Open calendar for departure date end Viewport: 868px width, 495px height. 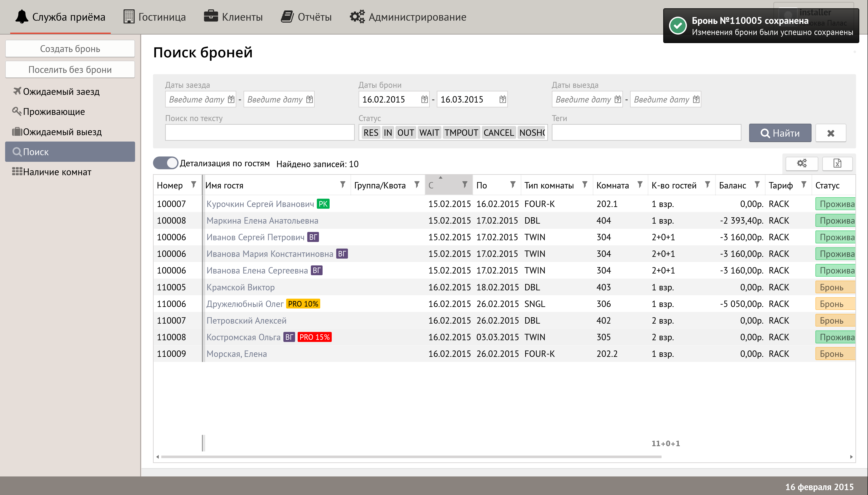coord(696,99)
